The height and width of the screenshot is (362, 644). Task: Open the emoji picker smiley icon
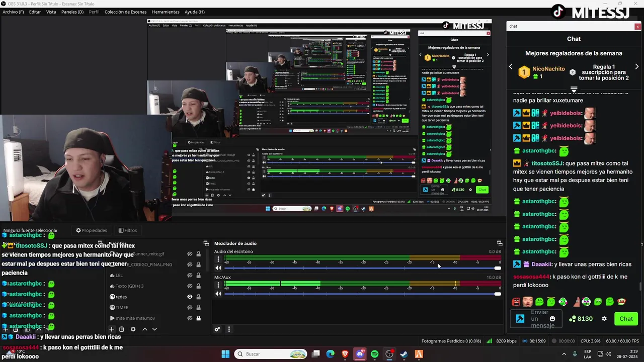point(552,319)
